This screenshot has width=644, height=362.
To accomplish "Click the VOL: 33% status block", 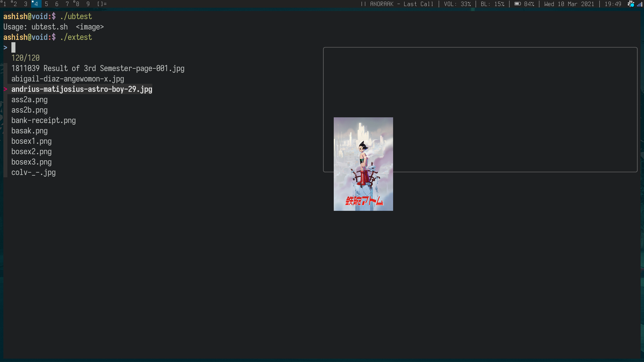I will point(457,4).
